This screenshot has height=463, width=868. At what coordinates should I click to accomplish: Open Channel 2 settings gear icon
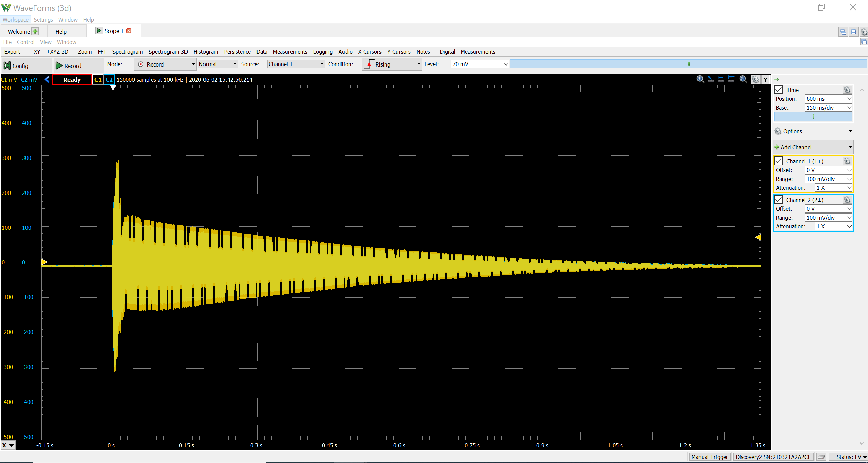pyautogui.click(x=847, y=200)
